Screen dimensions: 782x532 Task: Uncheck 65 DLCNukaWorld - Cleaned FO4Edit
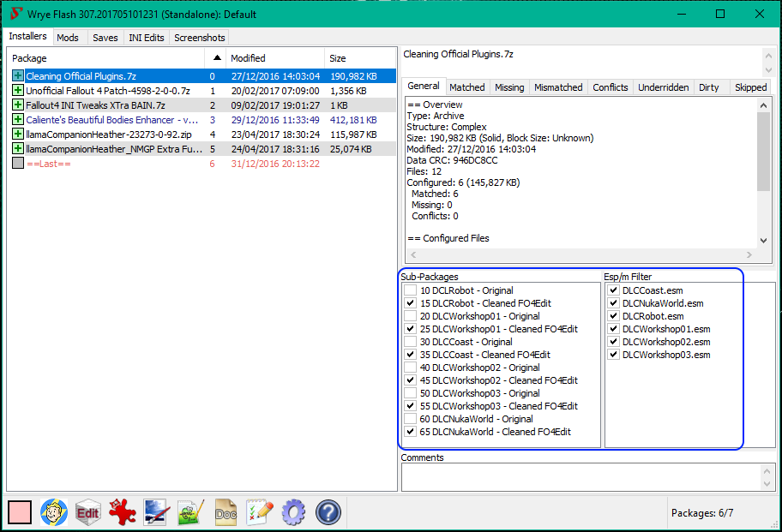tap(410, 432)
